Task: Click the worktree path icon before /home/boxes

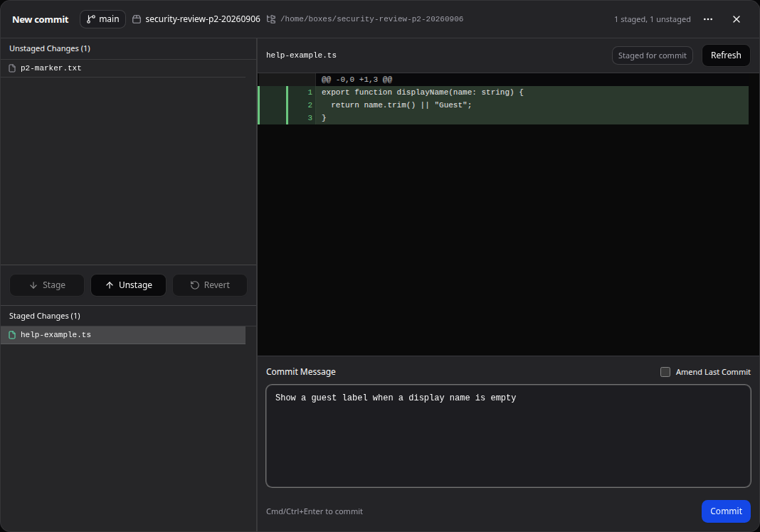Action: (271, 19)
